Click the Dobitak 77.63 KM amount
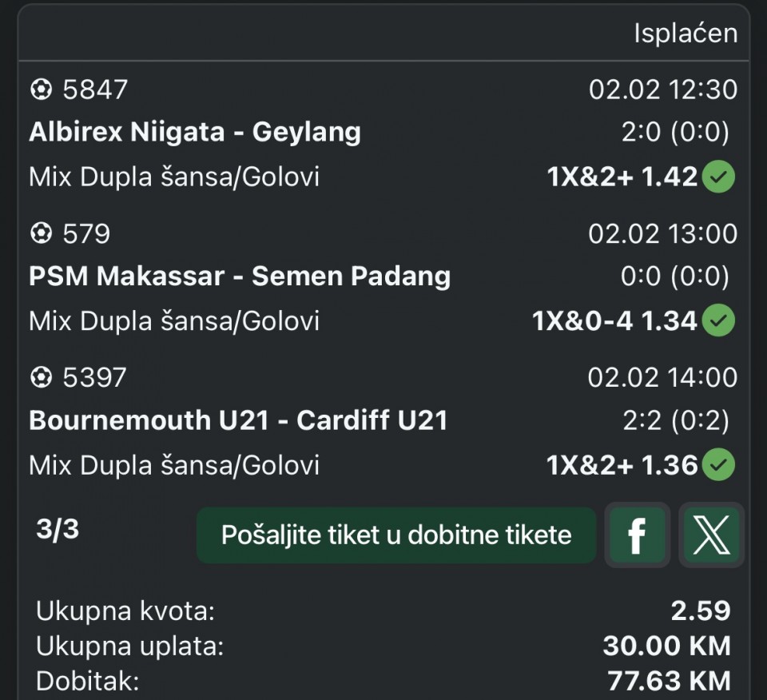 click(x=668, y=681)
